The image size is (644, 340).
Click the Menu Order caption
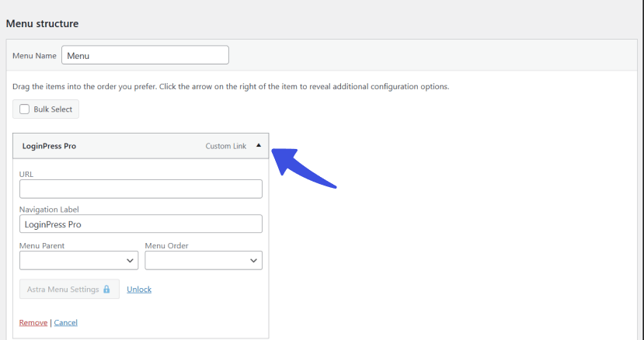coord(166,245)
